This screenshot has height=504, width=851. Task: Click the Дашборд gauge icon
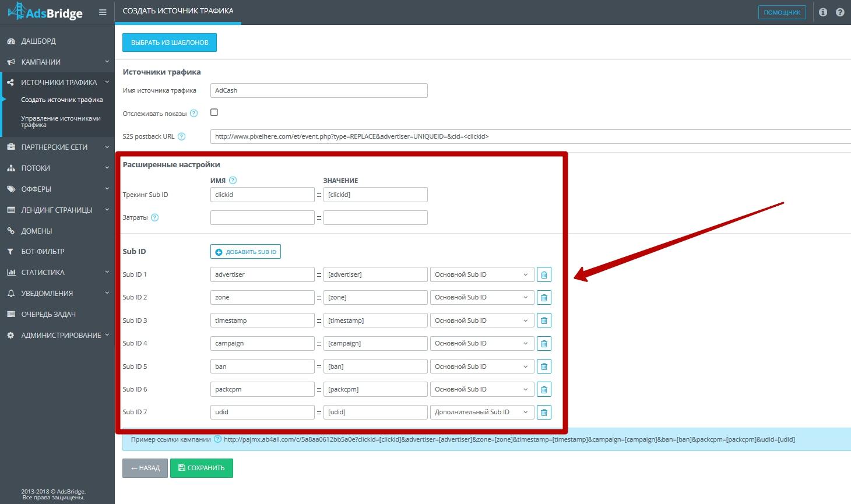11,41
